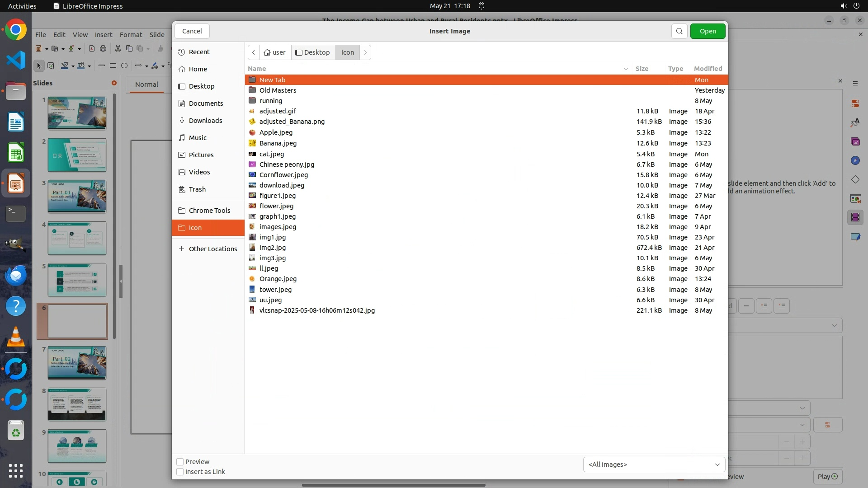Screen dimensions: 868x488
Task: Launch Visual Studio Code from the dock
Action: pos(16,60)
